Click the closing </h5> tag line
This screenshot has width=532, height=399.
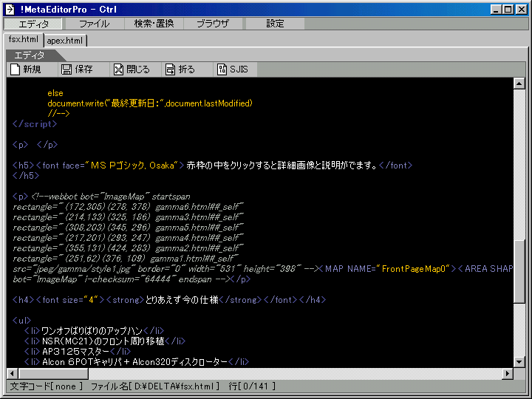click(26, 176)
